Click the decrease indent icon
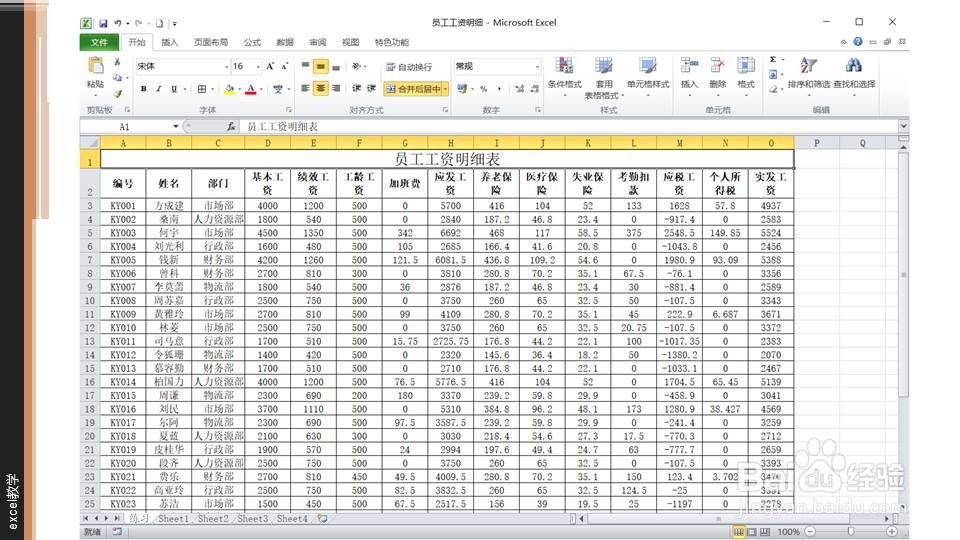 pos(356,89)
